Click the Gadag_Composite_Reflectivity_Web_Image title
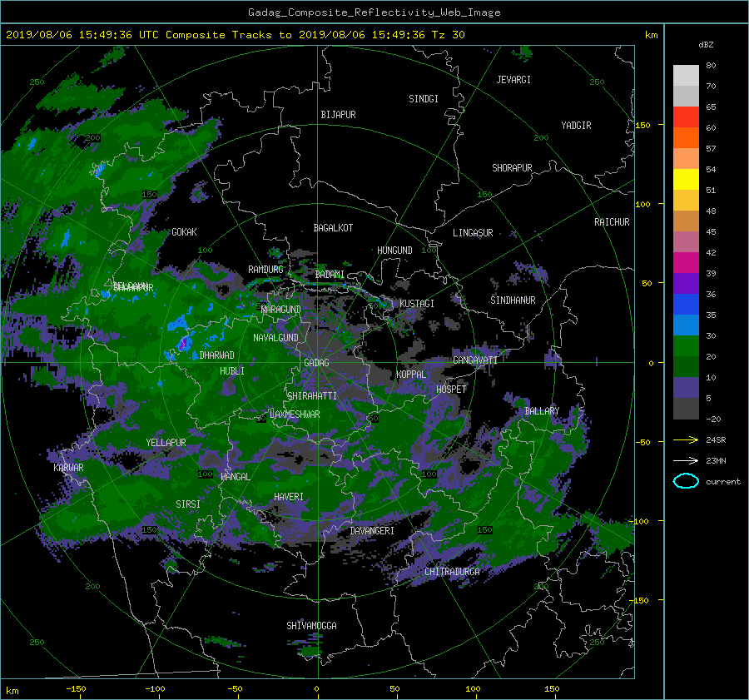Viewport: 749px width, 700px height. [374, 12]
